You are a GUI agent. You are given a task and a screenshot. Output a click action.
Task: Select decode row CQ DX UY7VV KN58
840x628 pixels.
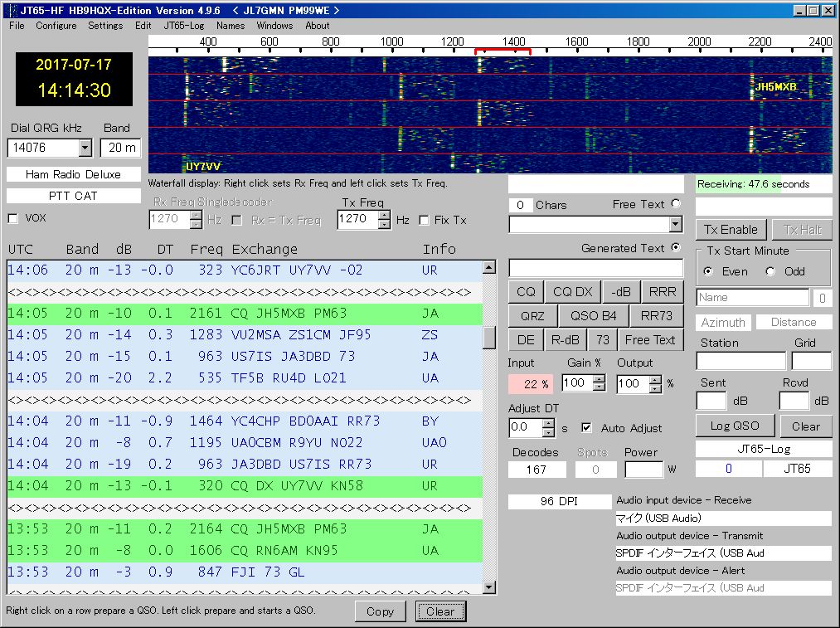click(245, 486)
